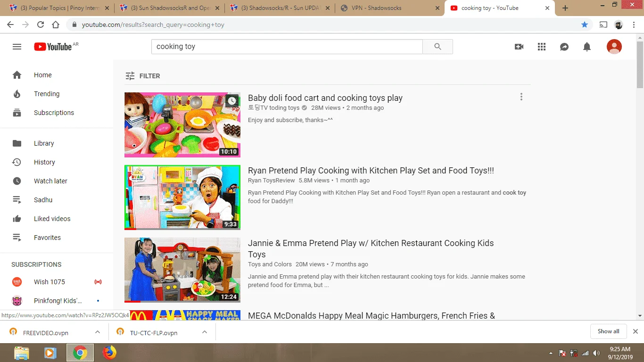Open the FILTER options
This screenshot has height=362, width=644.
(142, 76)
